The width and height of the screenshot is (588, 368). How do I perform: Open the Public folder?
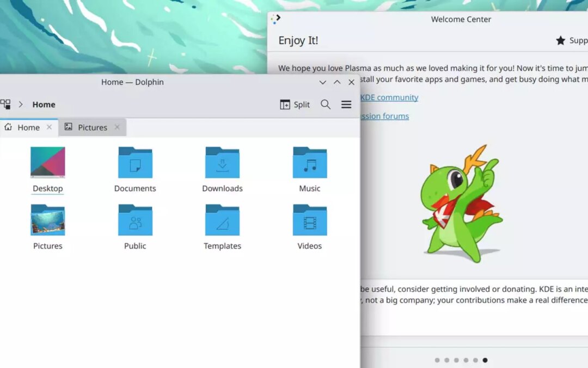(135, 220)
